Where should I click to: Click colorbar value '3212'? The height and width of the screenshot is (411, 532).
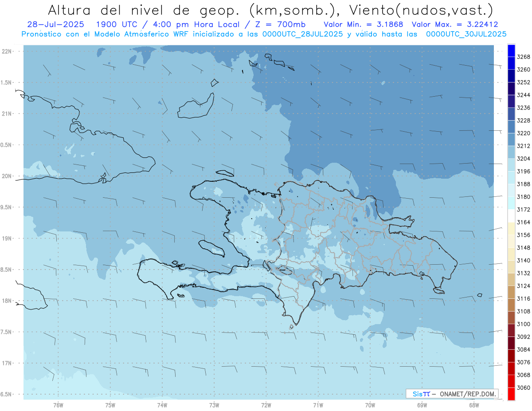pos(524,146)
